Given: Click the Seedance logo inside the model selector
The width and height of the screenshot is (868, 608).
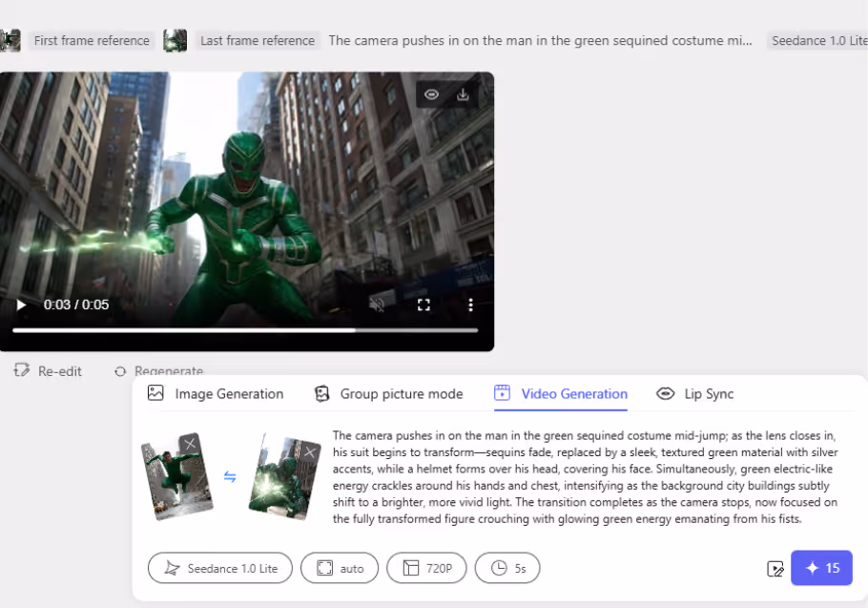Looking at the screenshot, I should tap(170, 568).
